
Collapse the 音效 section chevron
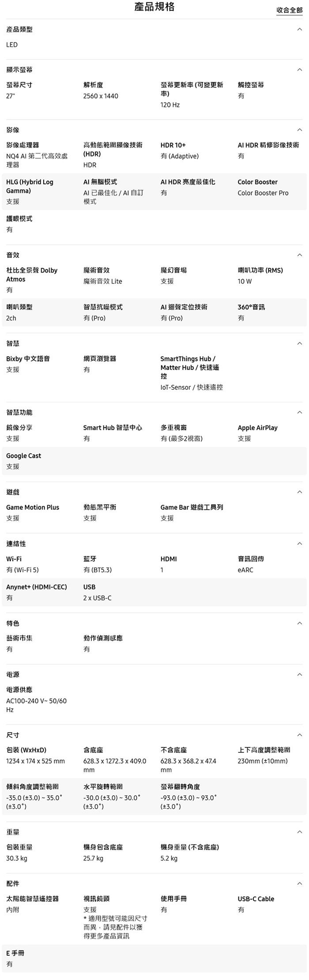(x=300, y=255)
